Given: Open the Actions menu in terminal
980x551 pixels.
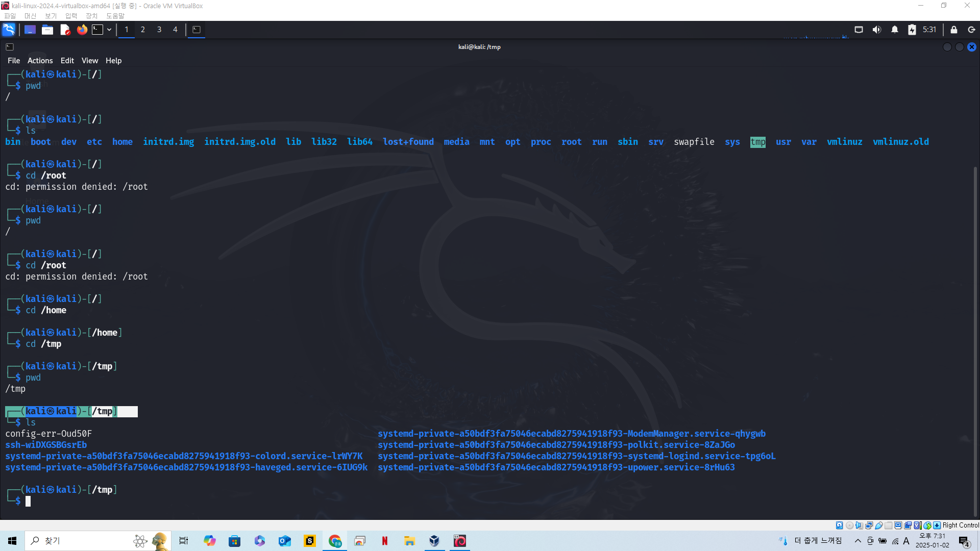Looking at the screenshot, I should point(40,60).
